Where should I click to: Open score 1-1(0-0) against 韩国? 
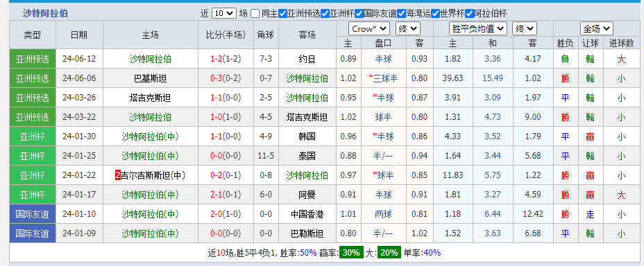tap(226, 136)
